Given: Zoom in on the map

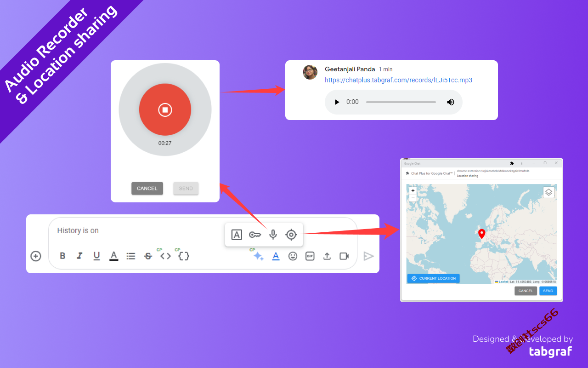Looking at the screenshot, I should point(413,191).
